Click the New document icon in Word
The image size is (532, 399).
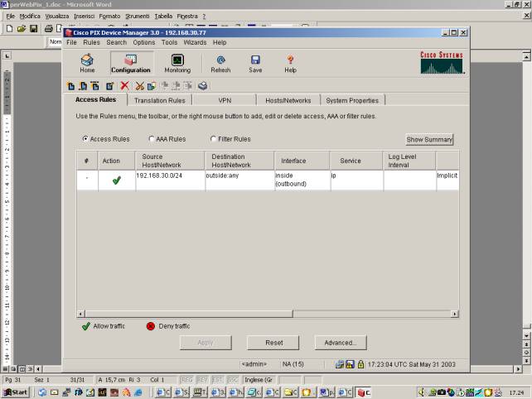point(9,28)
